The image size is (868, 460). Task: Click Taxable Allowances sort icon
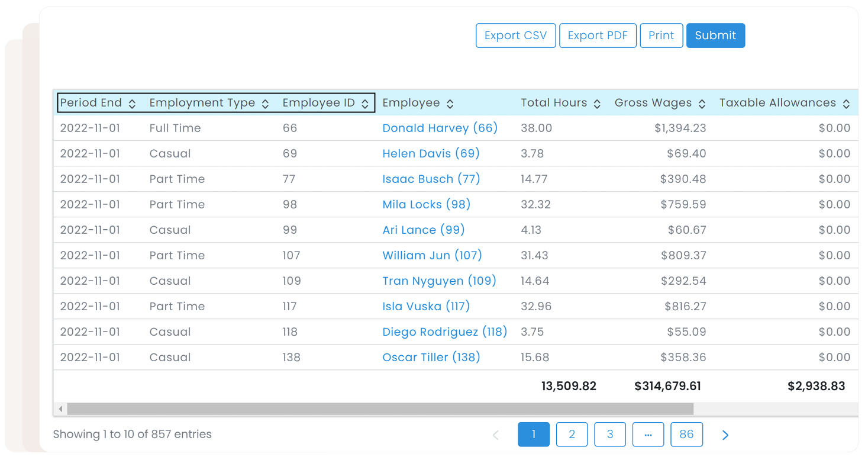coord(846,104)
